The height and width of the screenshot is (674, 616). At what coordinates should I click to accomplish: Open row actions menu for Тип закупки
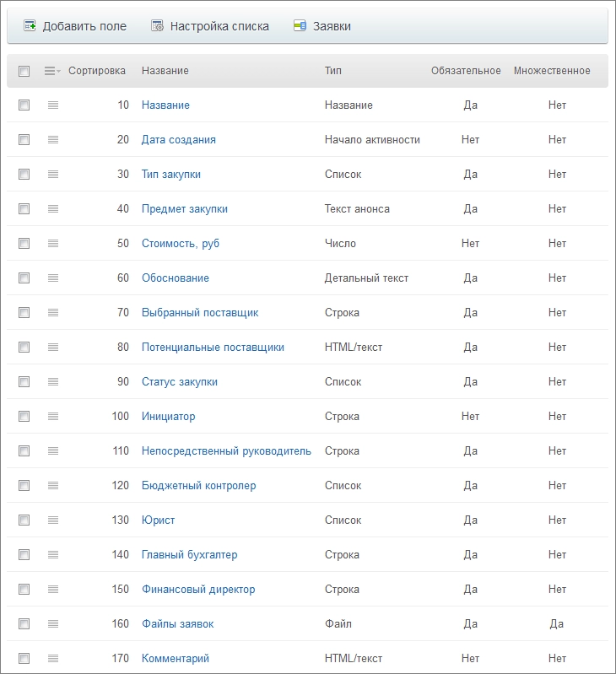(53, 175)
